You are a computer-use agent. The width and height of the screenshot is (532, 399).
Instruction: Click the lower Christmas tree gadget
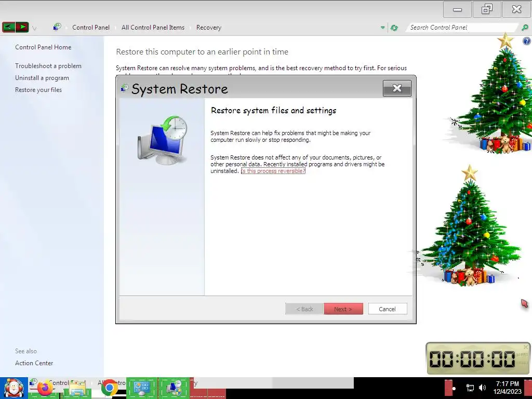[470, 225]
